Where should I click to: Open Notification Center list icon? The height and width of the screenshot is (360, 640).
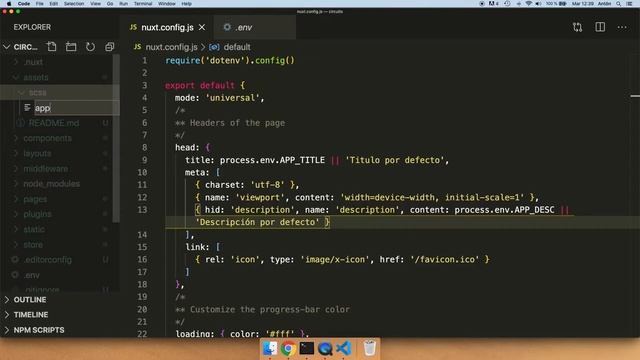[x=629, y=4]
